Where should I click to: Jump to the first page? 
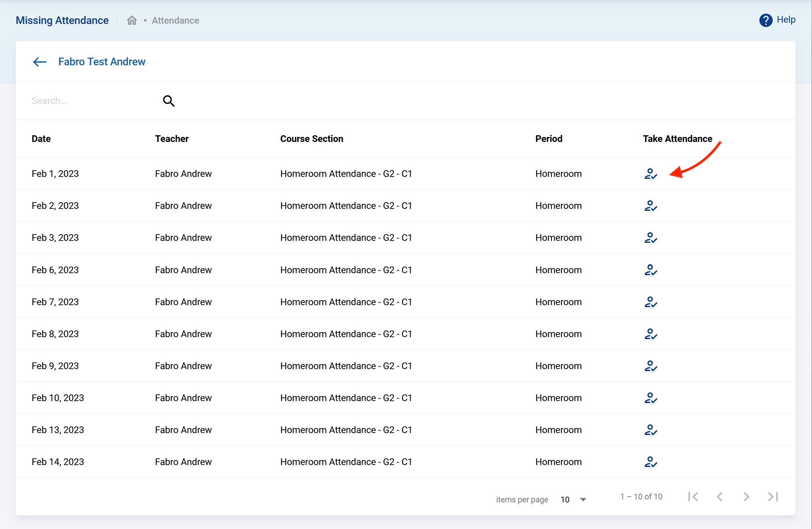[693, 497]
